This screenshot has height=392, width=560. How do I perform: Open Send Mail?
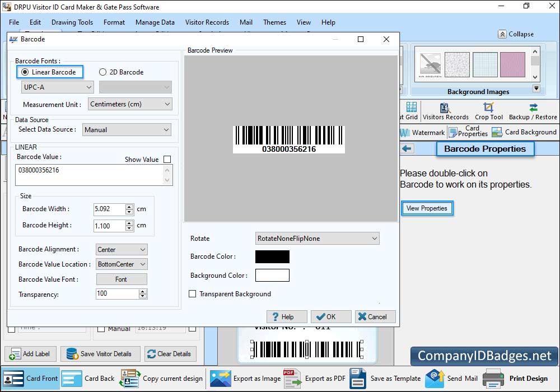coord(452,379)
